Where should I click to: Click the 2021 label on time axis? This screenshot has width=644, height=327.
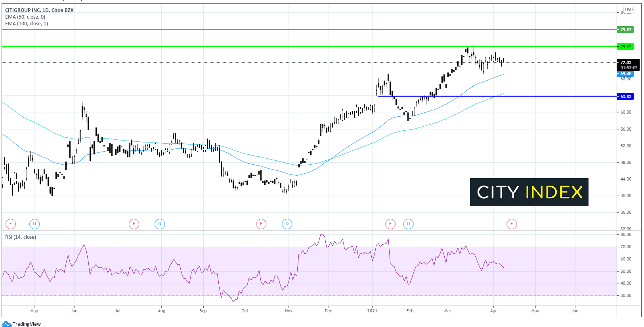[372, 311]
